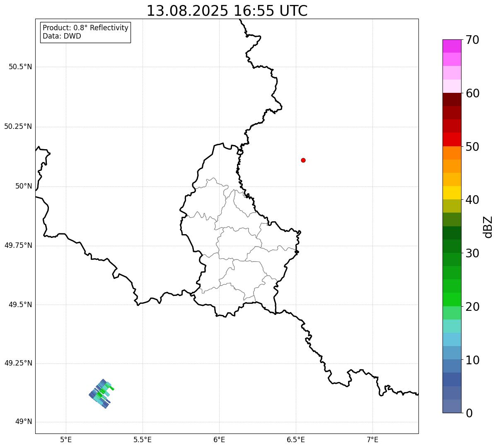Image resolution: width=498 pixels, height=448 pixels.
Task: Select the magenta 70 dBZ color band
Action: coord(452,46)
